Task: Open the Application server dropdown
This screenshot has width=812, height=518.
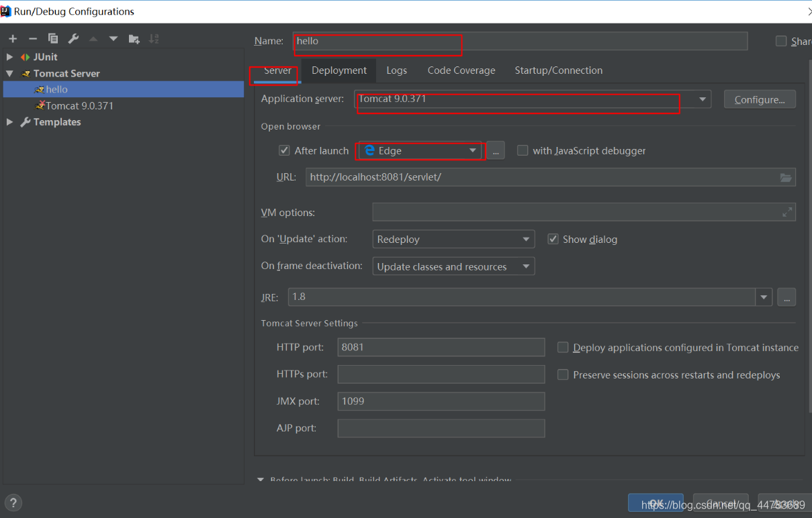Action: (533, 99)
